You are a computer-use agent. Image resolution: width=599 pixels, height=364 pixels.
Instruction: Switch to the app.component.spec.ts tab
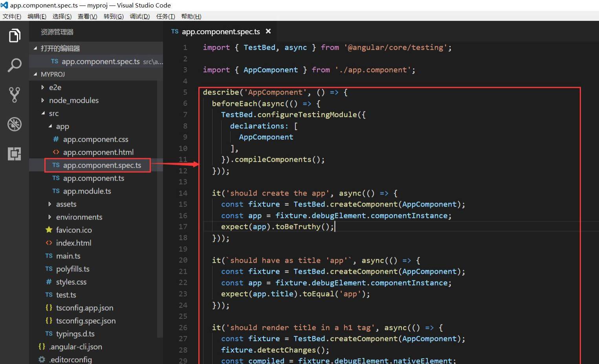pyautogui.click(x=220, y=31)
